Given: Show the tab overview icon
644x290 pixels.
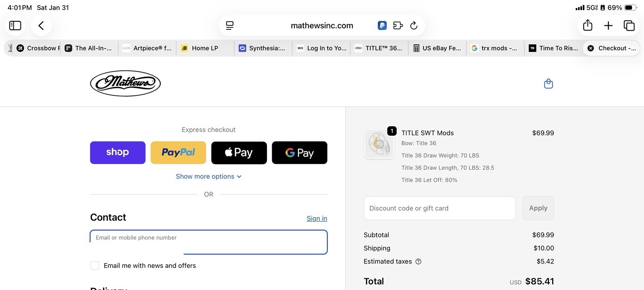Looking at the screenshot, I should (x=629, y=25).
